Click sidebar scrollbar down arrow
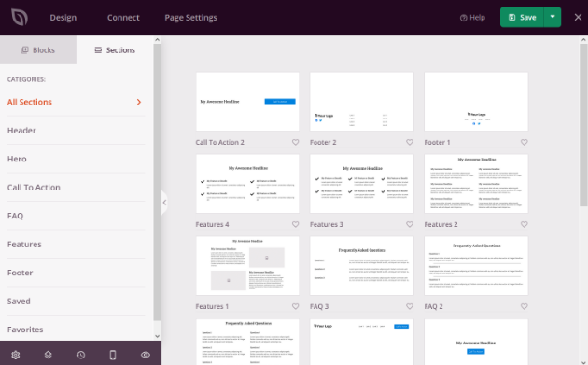The width and height of the screenshot is (588, 365). 157,336
